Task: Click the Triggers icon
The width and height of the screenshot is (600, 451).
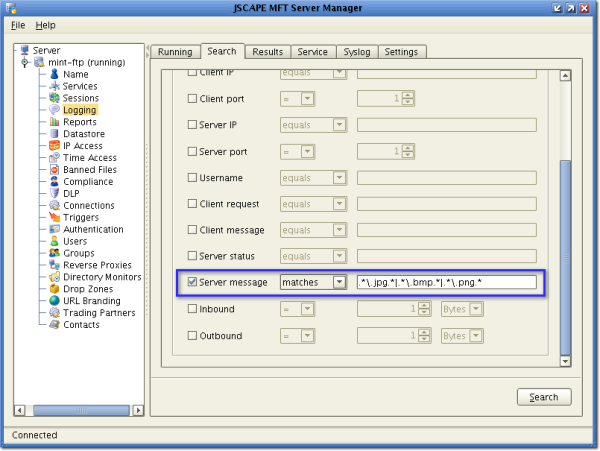Action: point(54,217)
